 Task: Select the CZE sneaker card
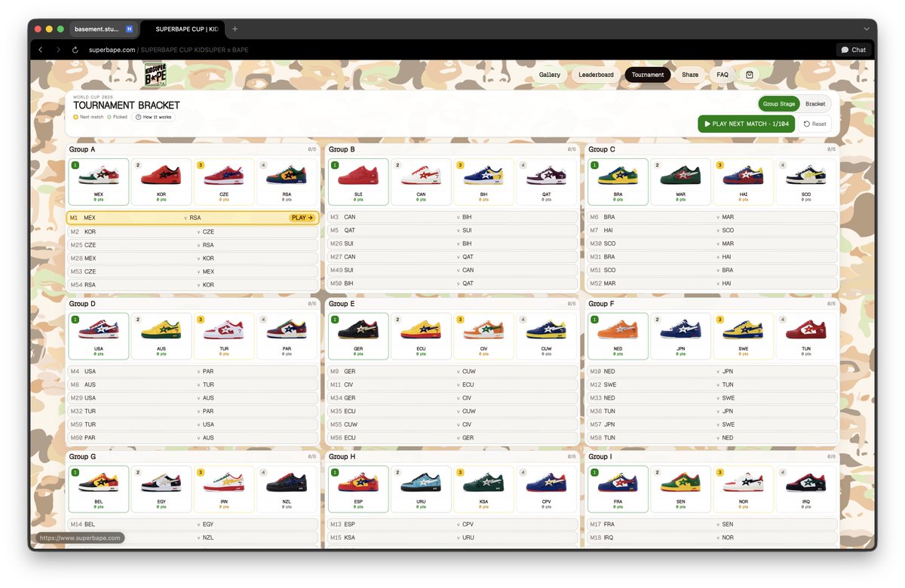click(224, 182)
